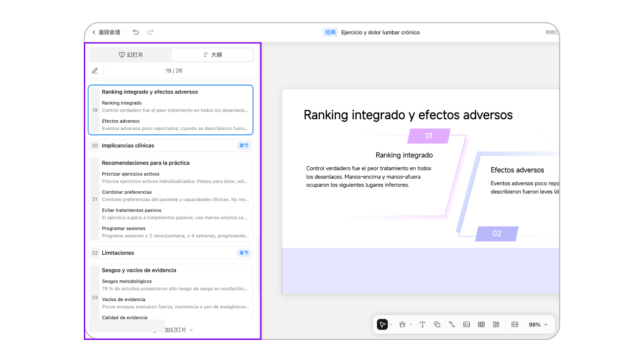Expand the plugin tool dropdown arrow
Image resolution: width=644 pixels, height=362 pixels.
click(x=411, y=324)
